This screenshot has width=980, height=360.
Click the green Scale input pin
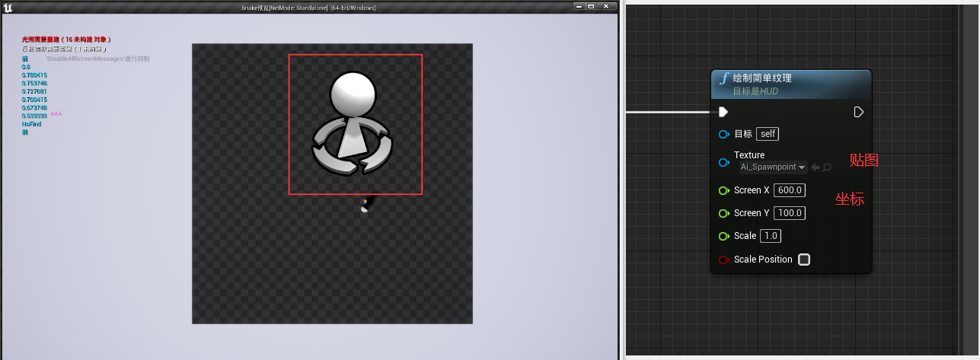[x=723, y=236]
